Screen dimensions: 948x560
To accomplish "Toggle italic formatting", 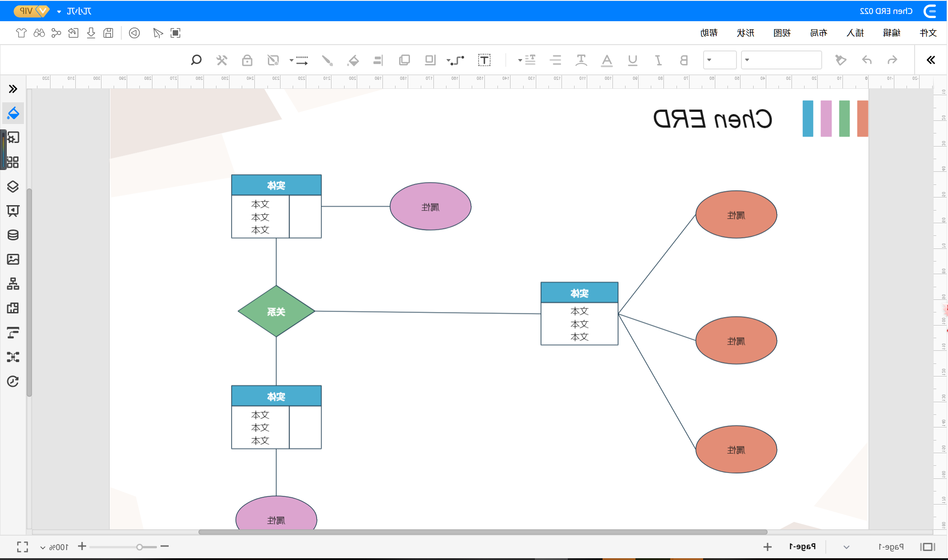I will tap(658, 60).
